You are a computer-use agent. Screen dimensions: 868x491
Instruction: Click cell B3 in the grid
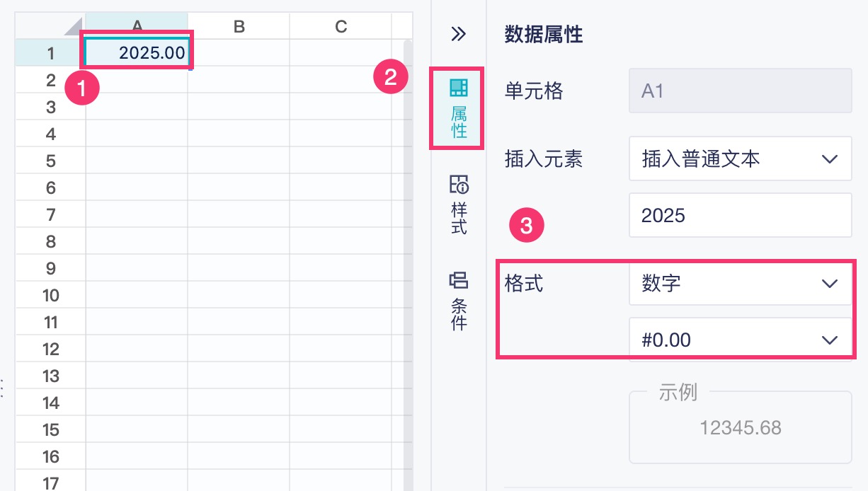point(239,107)
